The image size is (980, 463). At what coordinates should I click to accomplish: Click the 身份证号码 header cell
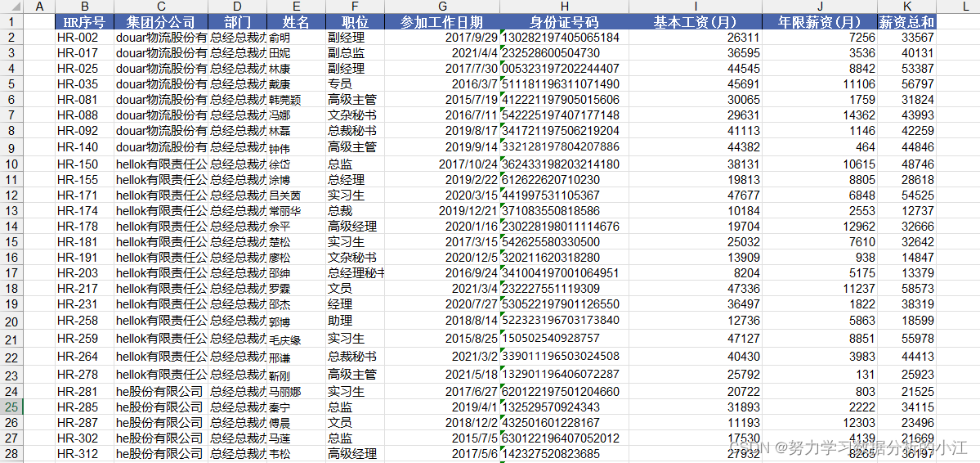point(564,22)
